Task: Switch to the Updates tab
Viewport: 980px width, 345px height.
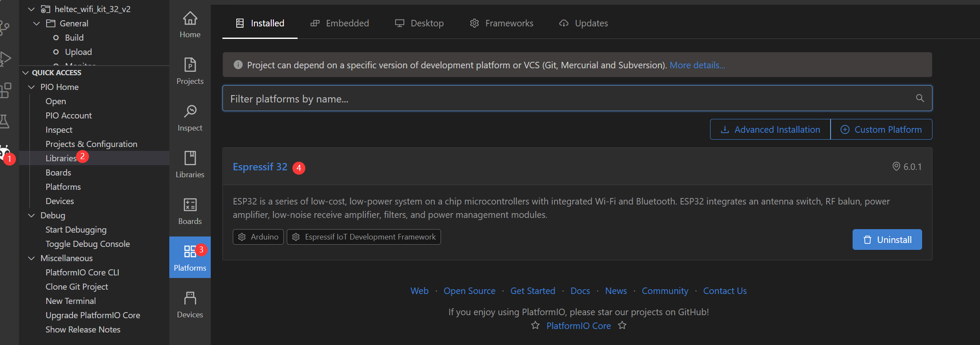Action: click(583, 23)
